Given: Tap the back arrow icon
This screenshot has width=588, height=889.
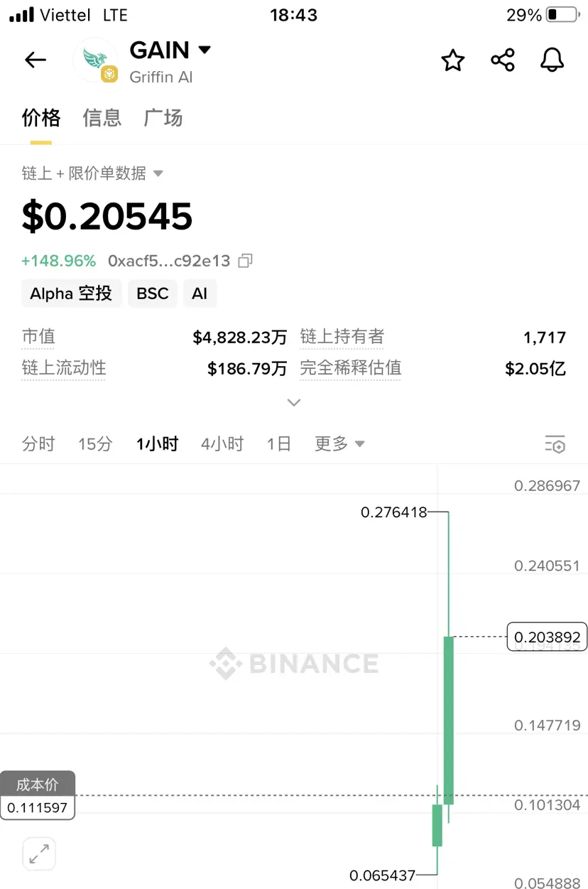Looking at the screenshot, I should pyautogui.click(x=36, y=60).
